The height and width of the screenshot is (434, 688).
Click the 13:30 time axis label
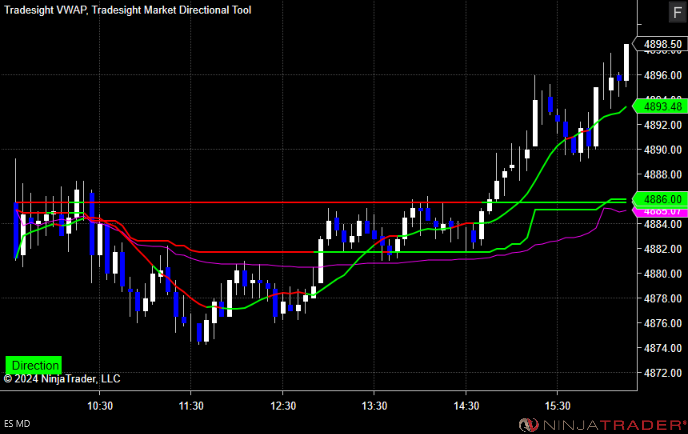(374, 406)
